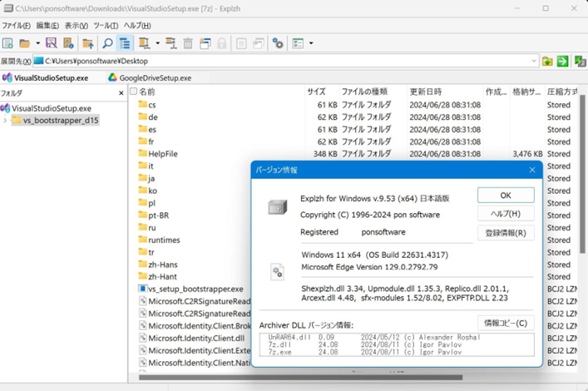Open the dropdown arrow beside open archive
Image resolution: width=588 pixels, height=391 pixels.
pyautogui.click(x=37, y=43)
